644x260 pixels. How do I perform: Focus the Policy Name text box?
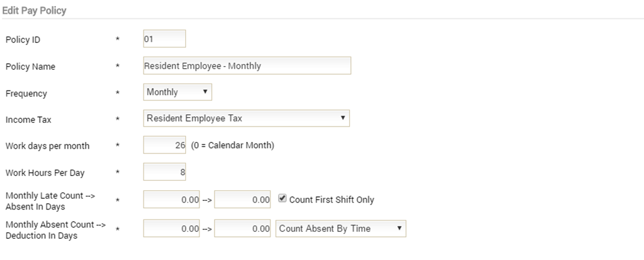[x=247, y=66]
